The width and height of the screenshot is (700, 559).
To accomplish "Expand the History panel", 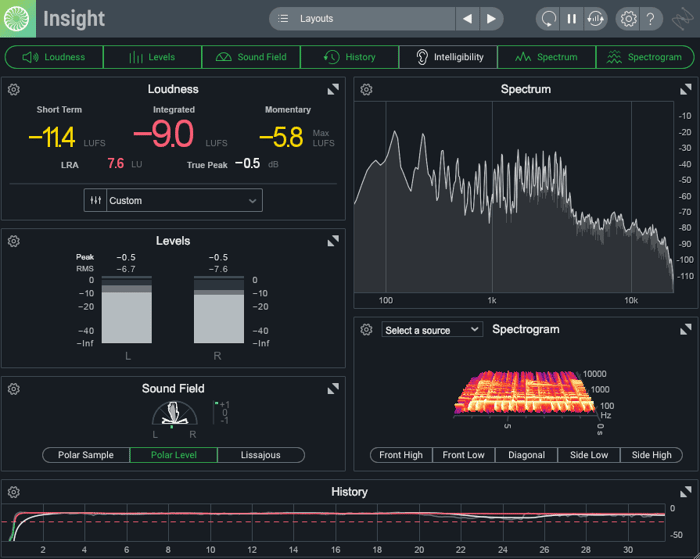I will tap(686, 492).
